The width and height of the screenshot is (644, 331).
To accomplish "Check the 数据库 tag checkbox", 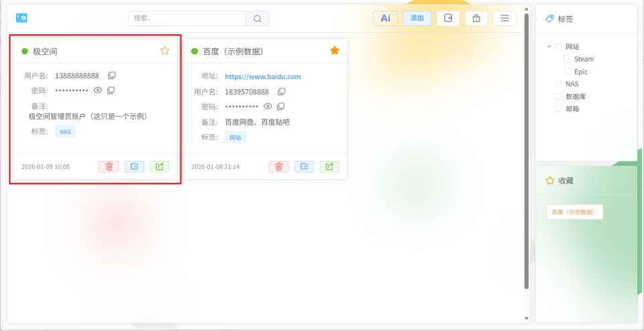I will (x=559, y=96).
